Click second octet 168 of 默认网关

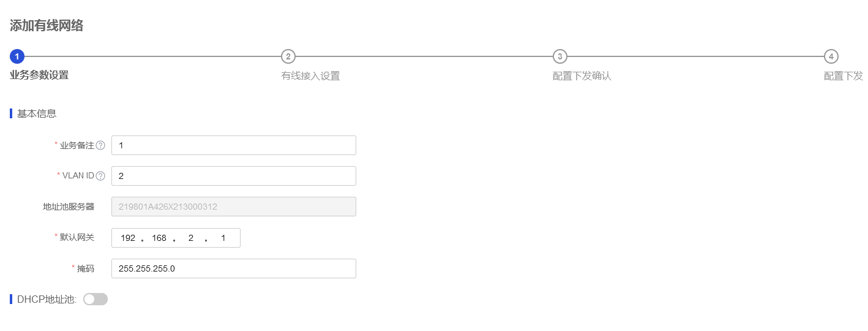[x=159, y=238]
